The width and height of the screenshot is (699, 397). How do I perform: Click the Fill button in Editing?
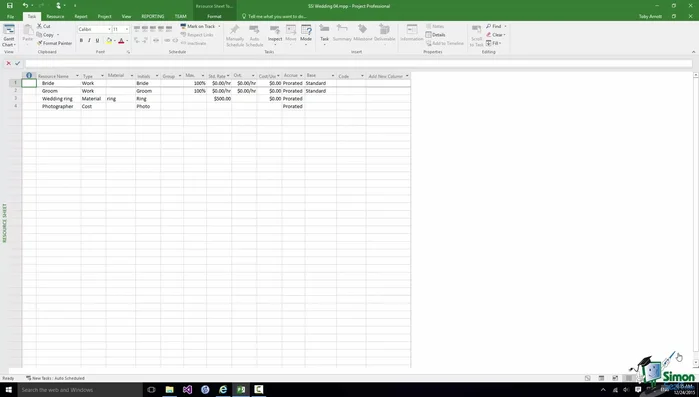493,43
